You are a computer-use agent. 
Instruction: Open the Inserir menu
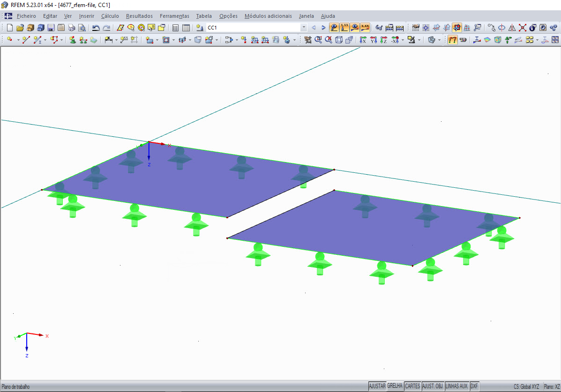coord(87,16)
